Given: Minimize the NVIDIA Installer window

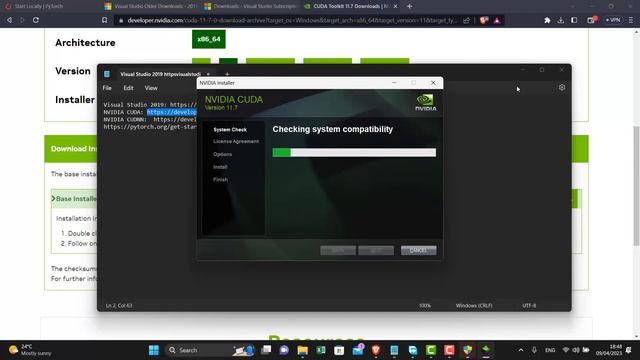Looking at the screenshot, I should point(394,83).
